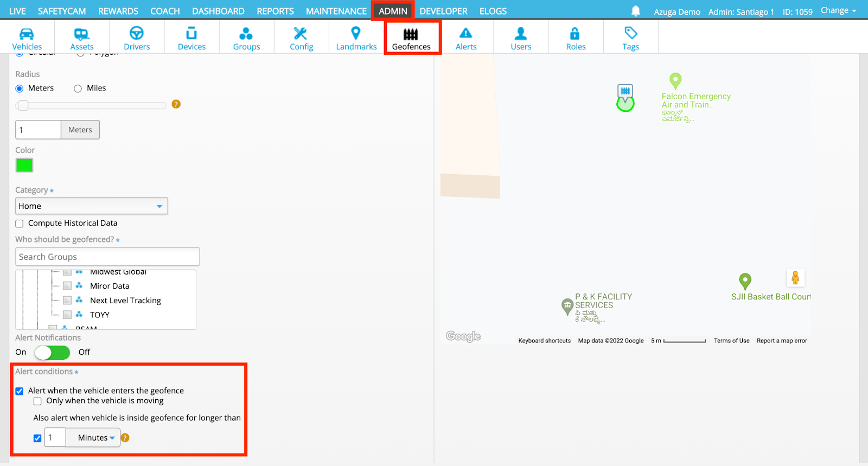
Task: Click the Street View pegman icon
Action: tap(795, 278)
